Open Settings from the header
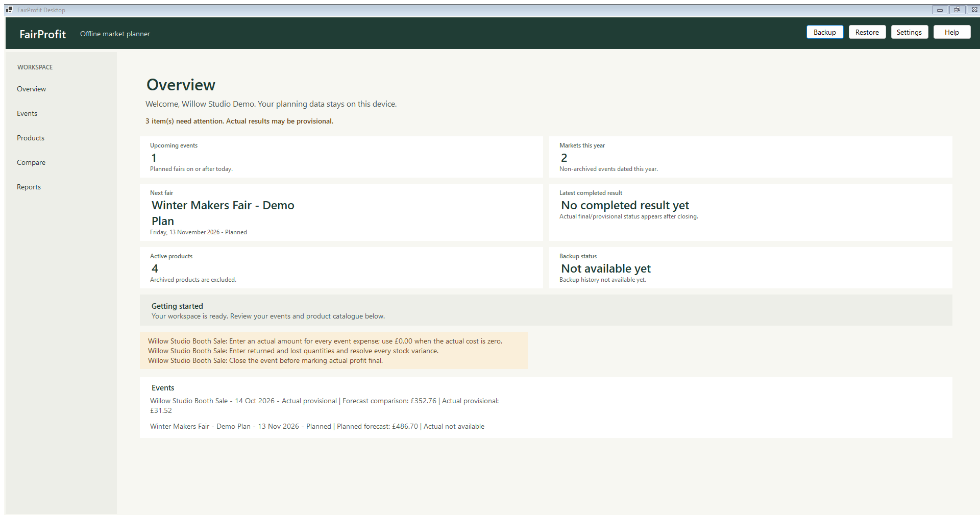 [x=910, y=32]
